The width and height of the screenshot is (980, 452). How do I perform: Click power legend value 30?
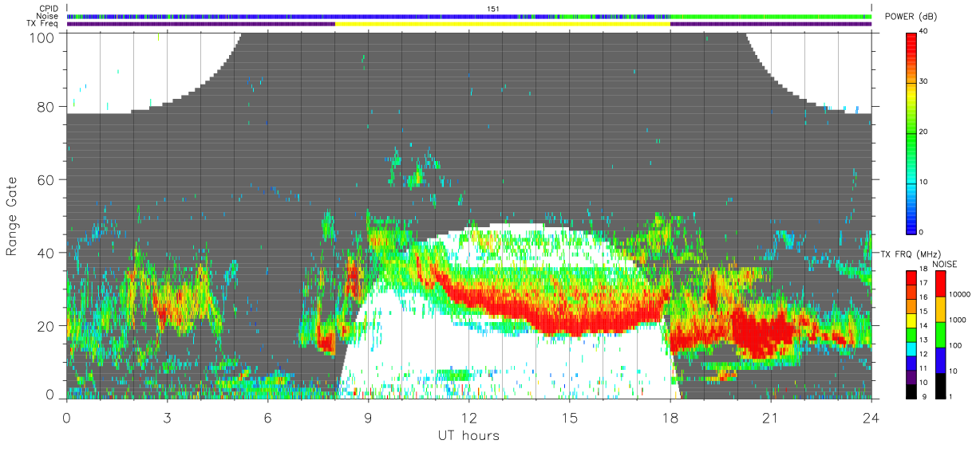(924, 81)
